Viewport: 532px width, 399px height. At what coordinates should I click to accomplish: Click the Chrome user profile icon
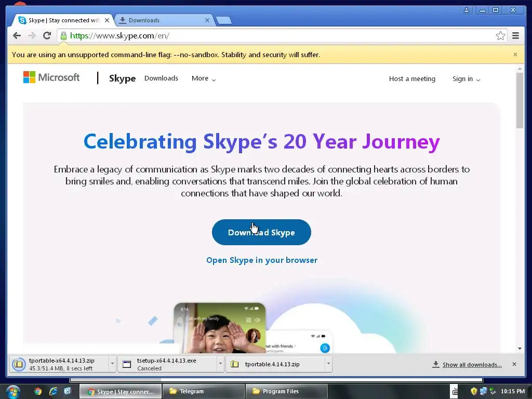click(467, 10)
